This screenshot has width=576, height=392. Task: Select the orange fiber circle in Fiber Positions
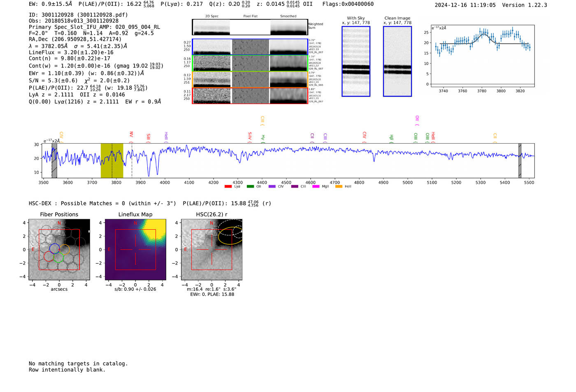coord(65,249)
